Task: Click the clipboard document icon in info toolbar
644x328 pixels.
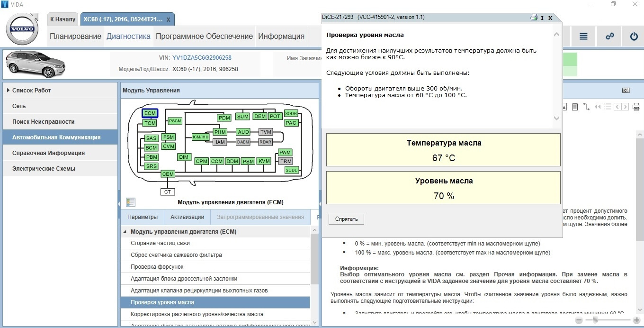Action: point(575,107)
